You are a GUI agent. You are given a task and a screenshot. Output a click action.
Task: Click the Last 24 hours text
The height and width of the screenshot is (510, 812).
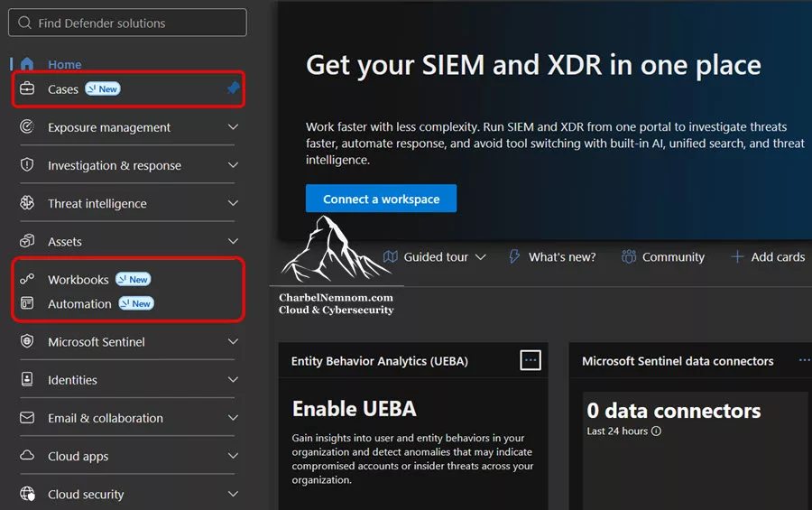pos(617,431)
